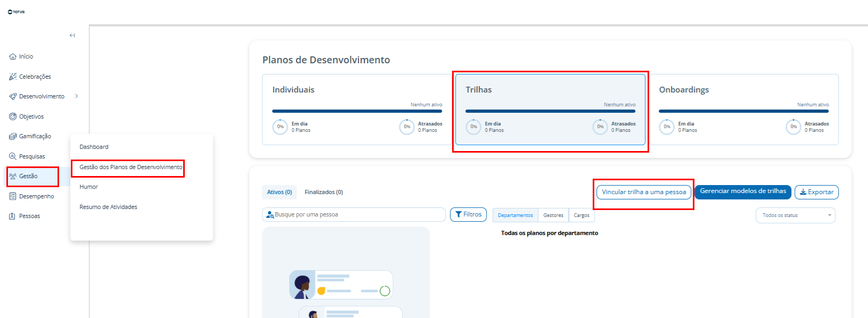
Task: Select the Onboardings plans card
Action: (744, 110)
